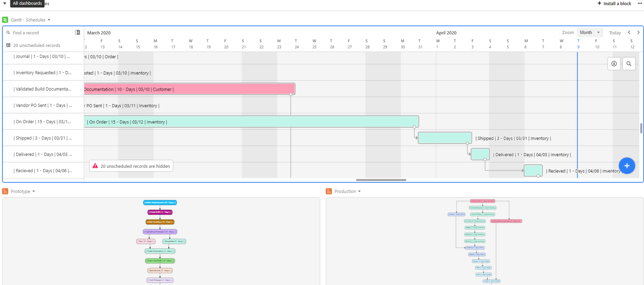
Task: Open the Zoom Month dropdown
Action: click(589, 33)
